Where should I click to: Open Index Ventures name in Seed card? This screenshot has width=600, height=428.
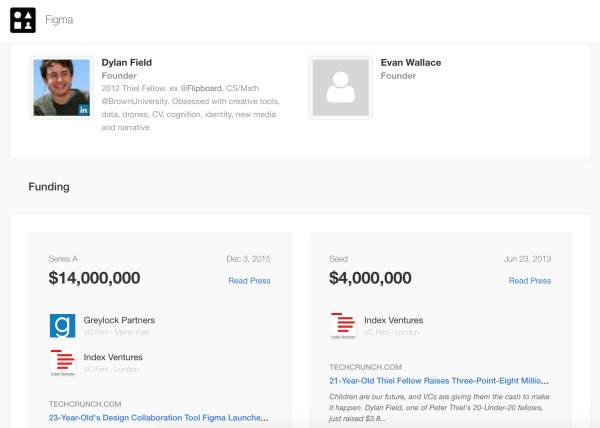coord(393,320)
